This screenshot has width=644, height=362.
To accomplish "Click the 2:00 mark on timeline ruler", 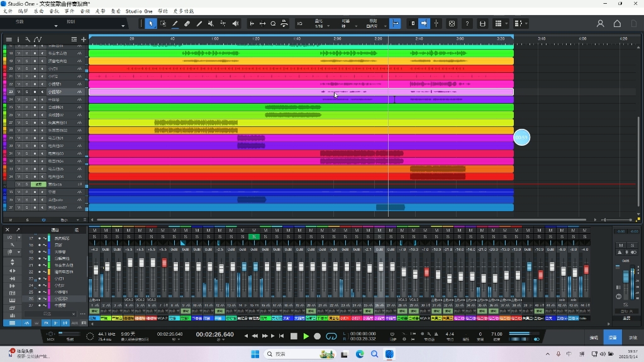I will (x=337, y=38).
